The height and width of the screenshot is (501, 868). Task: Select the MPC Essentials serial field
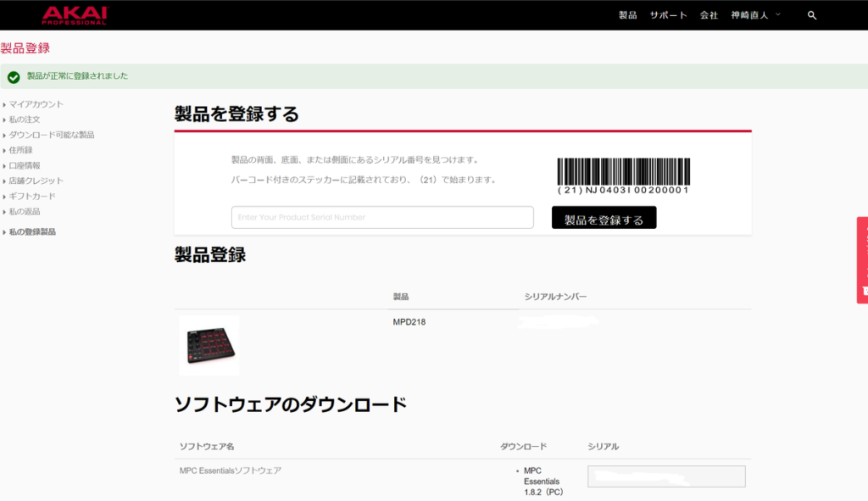coord(666,476)
